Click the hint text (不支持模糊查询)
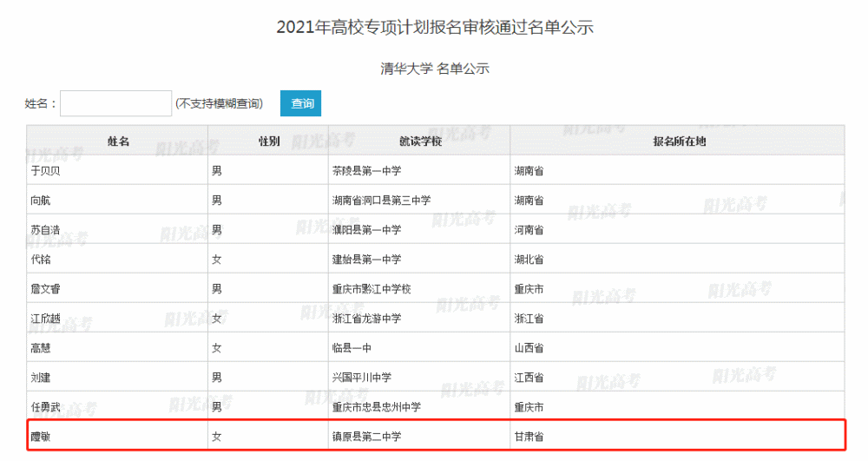This screenshot has height=461, width=868. pyautogui.click(x=220, y=103)
